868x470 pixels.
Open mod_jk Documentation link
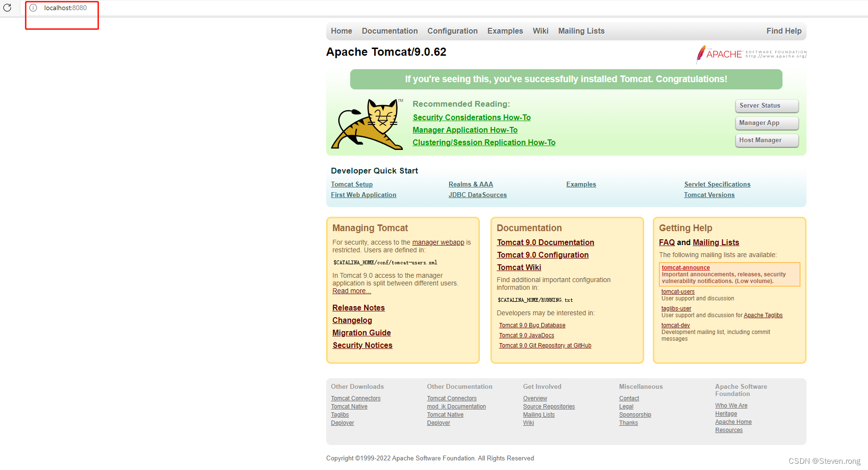(x=456, y=407)
